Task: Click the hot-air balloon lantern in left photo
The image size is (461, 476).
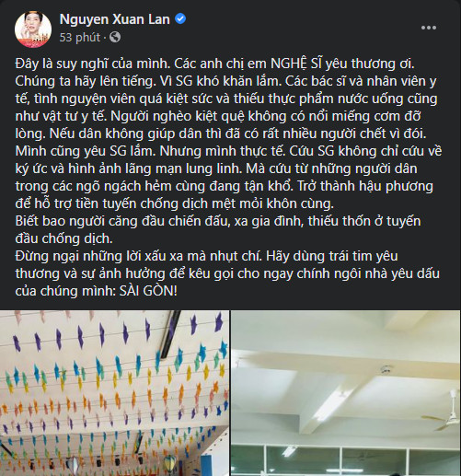Action: 169,462
